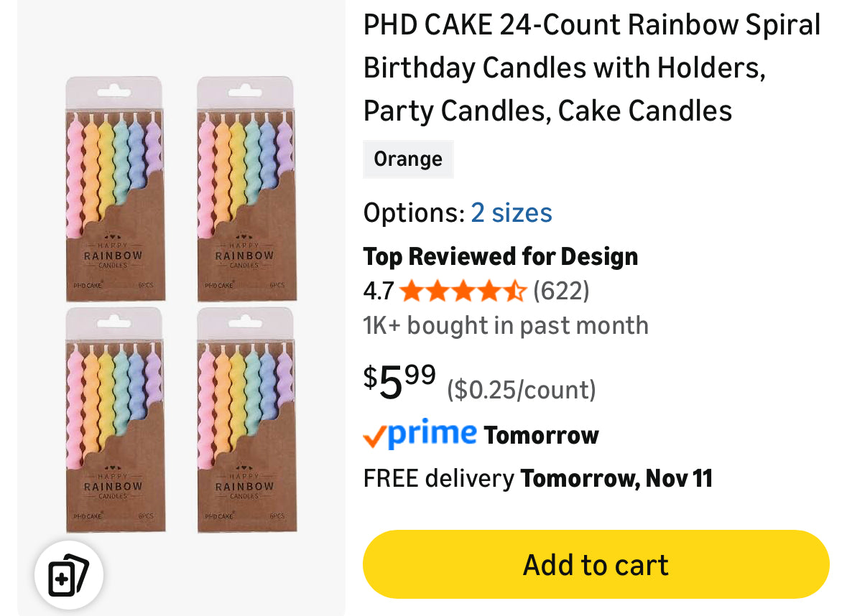View the 1K+ bought in past month info

[506, 325]
